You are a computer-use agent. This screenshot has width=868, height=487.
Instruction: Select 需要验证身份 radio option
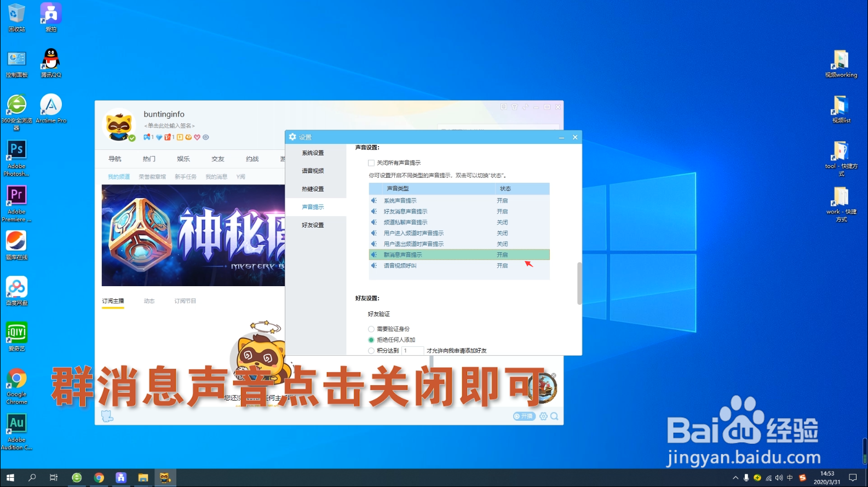point(371,329)
